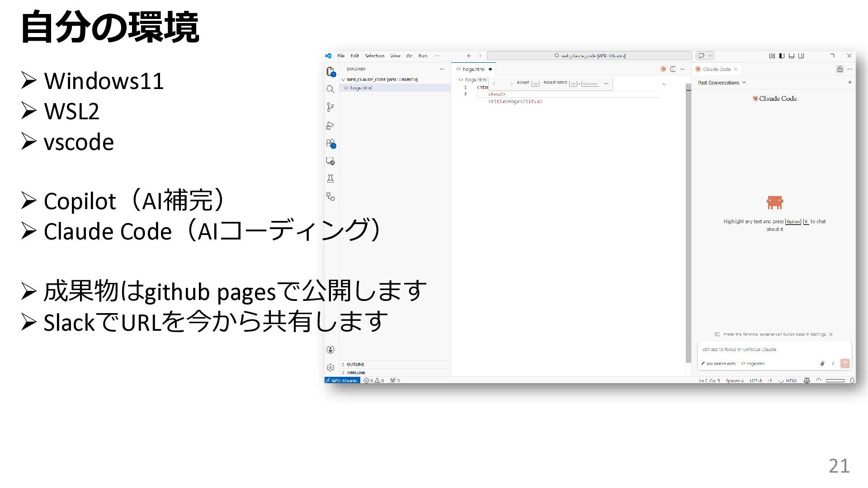
Task: Open the Source Control view
Action: (x=330, y=107)
